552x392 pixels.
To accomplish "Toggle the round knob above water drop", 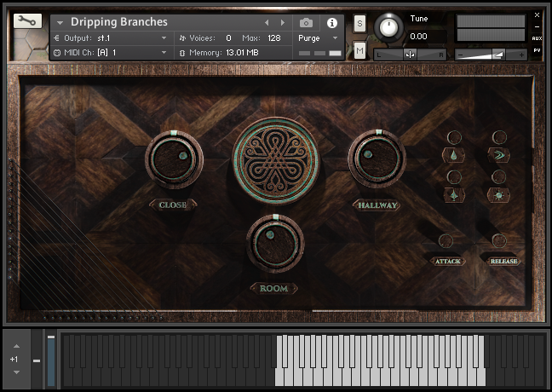I will point(454,137).
